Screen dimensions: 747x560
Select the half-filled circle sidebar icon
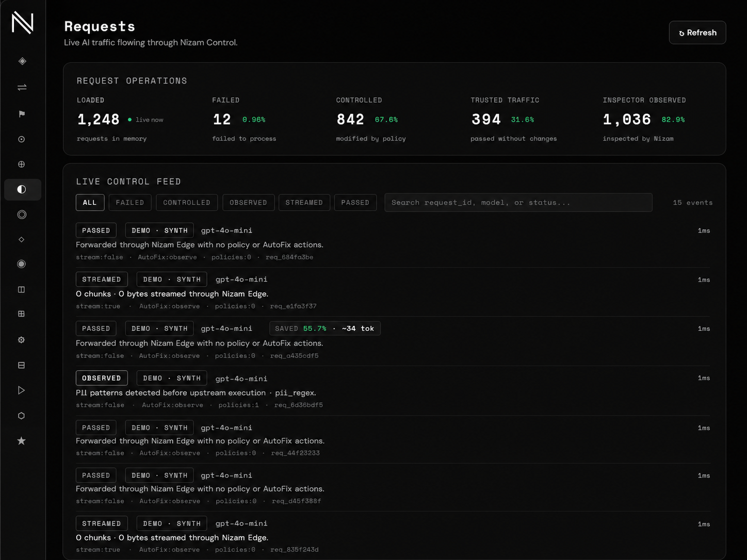click(x=22, y=189)
